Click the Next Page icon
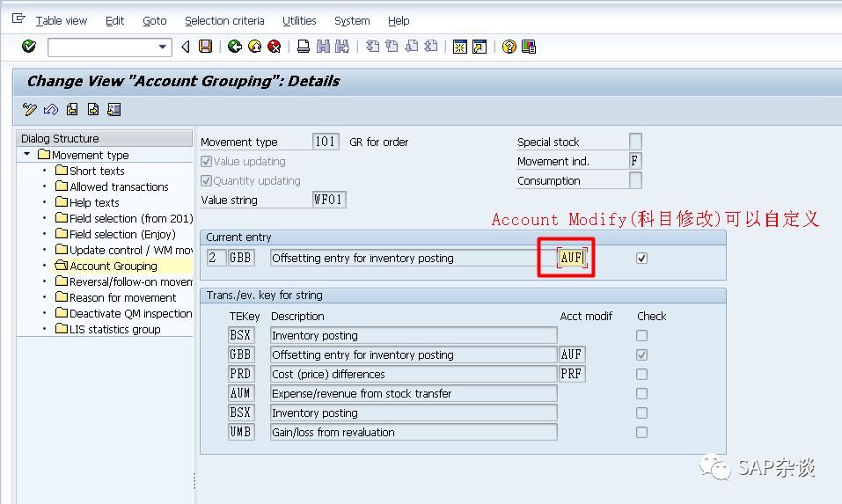 point(412,47)
